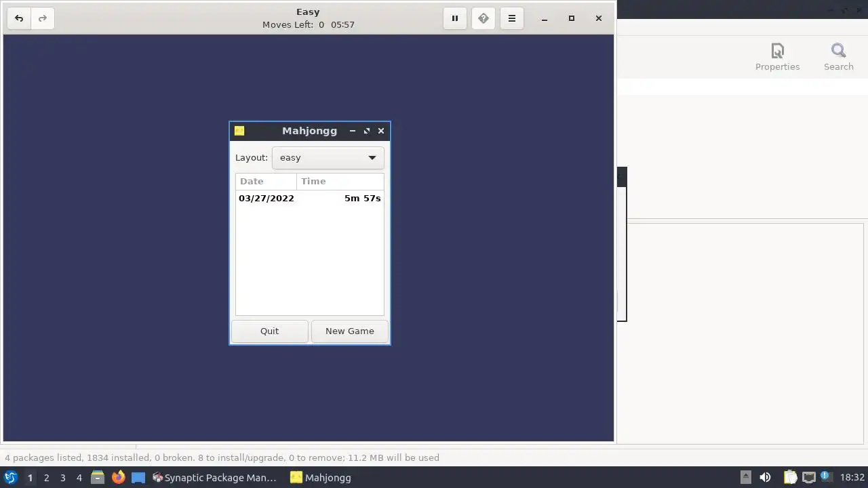868x488 pixels.
Task: Click the Synaptic status bar text
Action: tap(222, 458)
